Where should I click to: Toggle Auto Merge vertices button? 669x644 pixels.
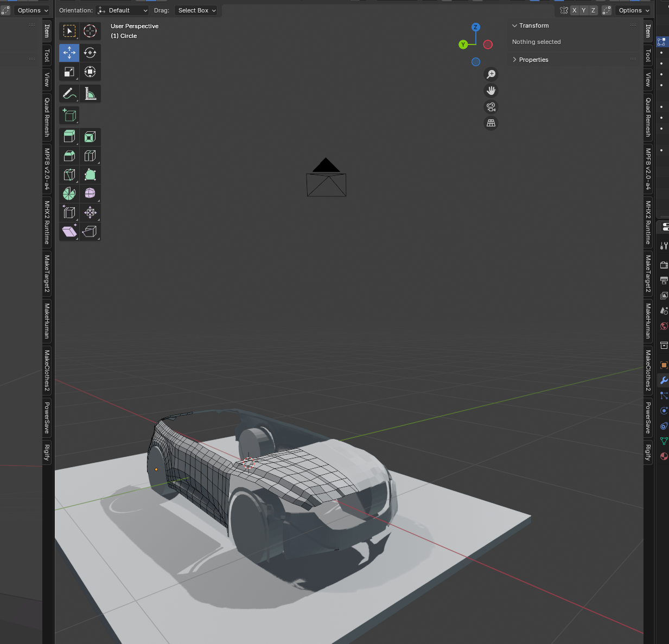pos(607,10)
